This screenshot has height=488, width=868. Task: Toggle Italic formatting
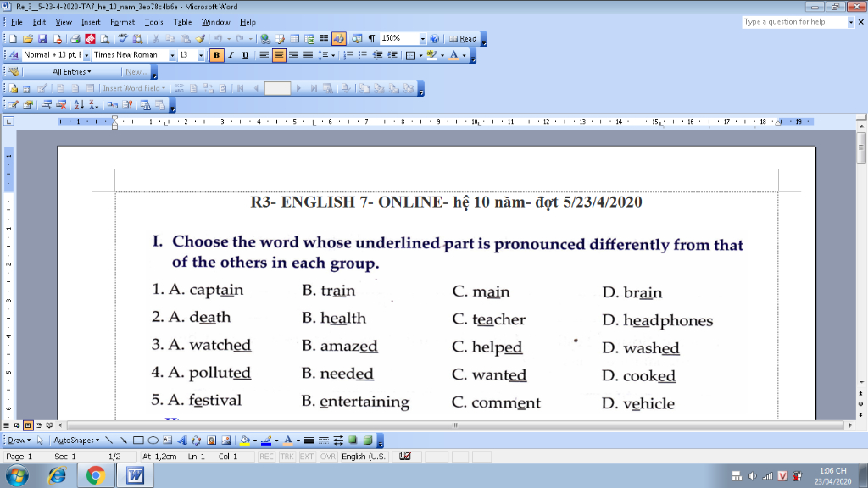click(x=231, y=55)
